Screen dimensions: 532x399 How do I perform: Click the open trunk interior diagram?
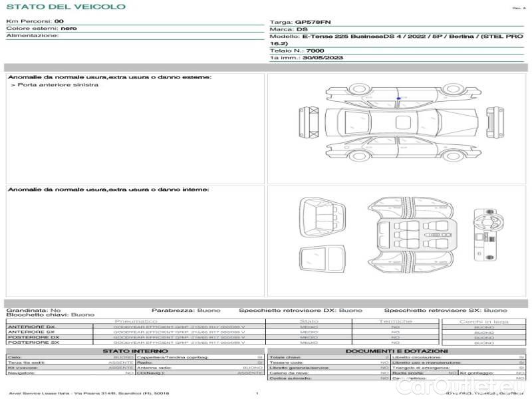click(x=322, y=215)
